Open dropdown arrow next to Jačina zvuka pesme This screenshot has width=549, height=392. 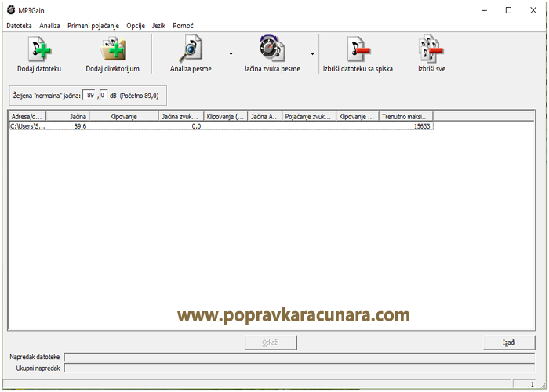(x=312, y=53)
